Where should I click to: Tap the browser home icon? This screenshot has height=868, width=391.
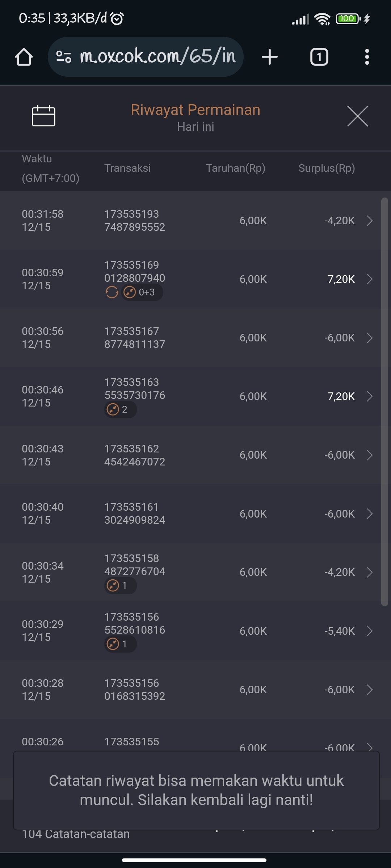24,57
